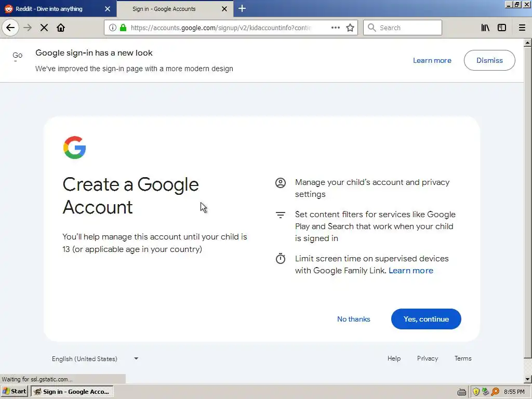Click the on-screen keyboard tray icon
532x399 pixels.
point(462,392)
